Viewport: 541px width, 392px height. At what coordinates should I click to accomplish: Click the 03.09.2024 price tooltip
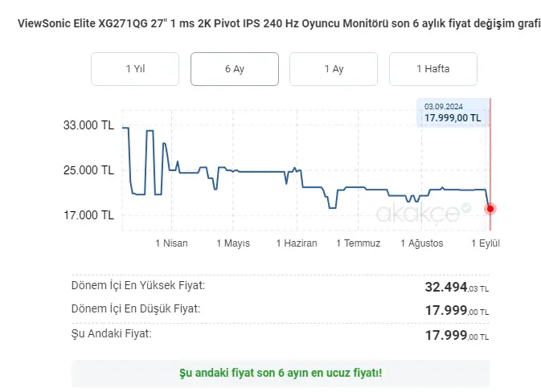click(453, 112)
